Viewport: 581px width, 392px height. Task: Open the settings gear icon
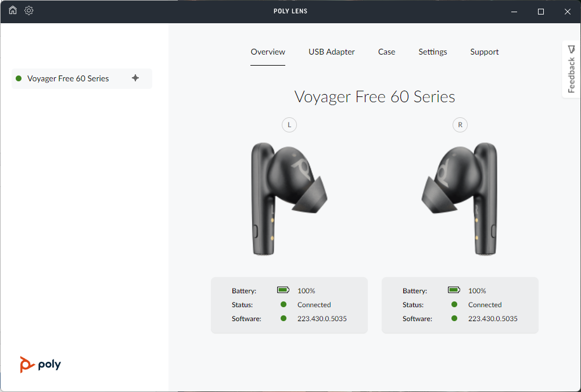coord(29,10)
